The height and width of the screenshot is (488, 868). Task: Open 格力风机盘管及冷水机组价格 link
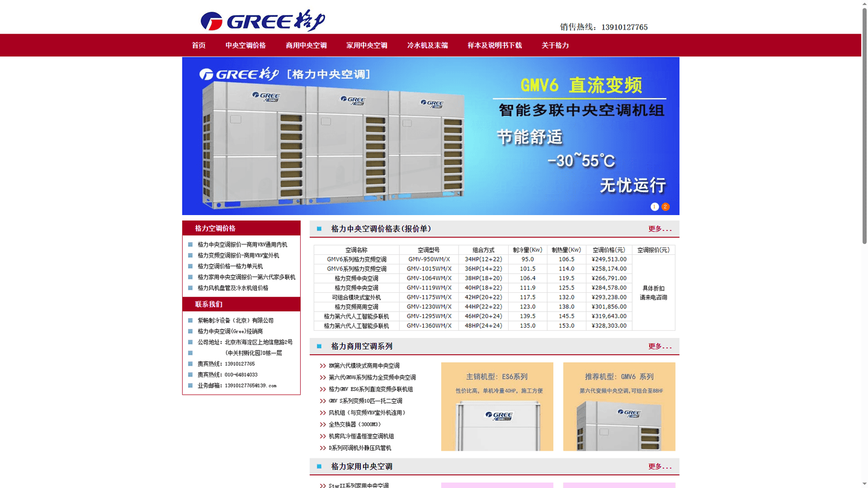point(233,288)
